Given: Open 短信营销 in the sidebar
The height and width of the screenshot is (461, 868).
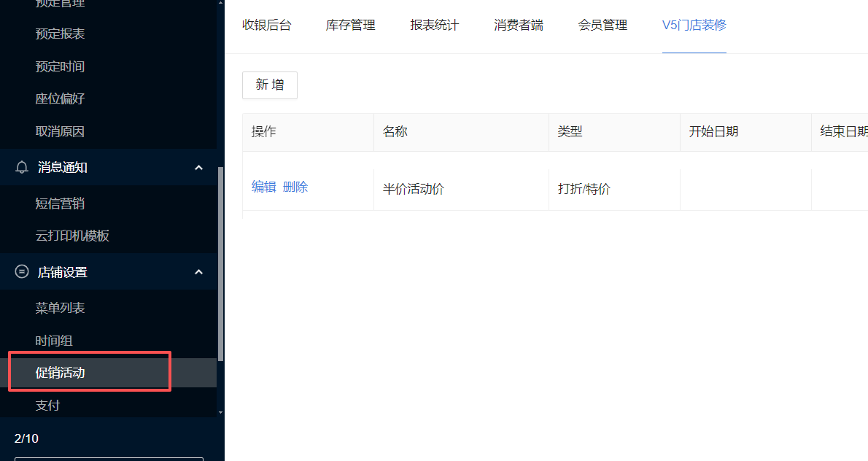Looking at the screenshot, I should tap(60, 204).
